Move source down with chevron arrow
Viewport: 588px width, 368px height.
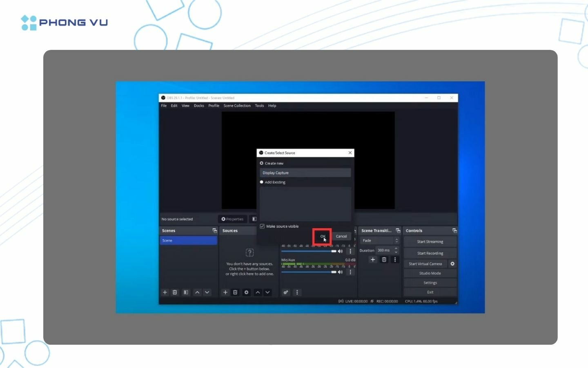click(267, 292)
